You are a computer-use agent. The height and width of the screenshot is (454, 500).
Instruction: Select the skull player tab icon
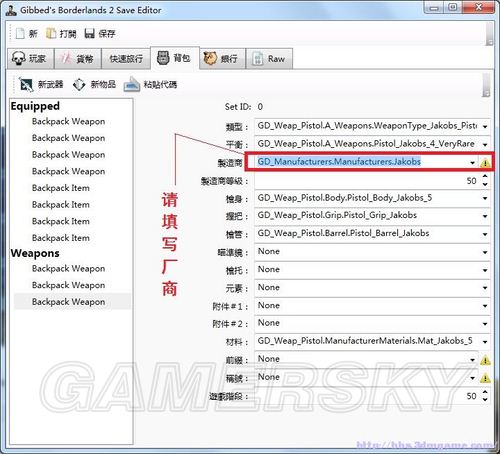pyautogui.click(x=18, y=59)
